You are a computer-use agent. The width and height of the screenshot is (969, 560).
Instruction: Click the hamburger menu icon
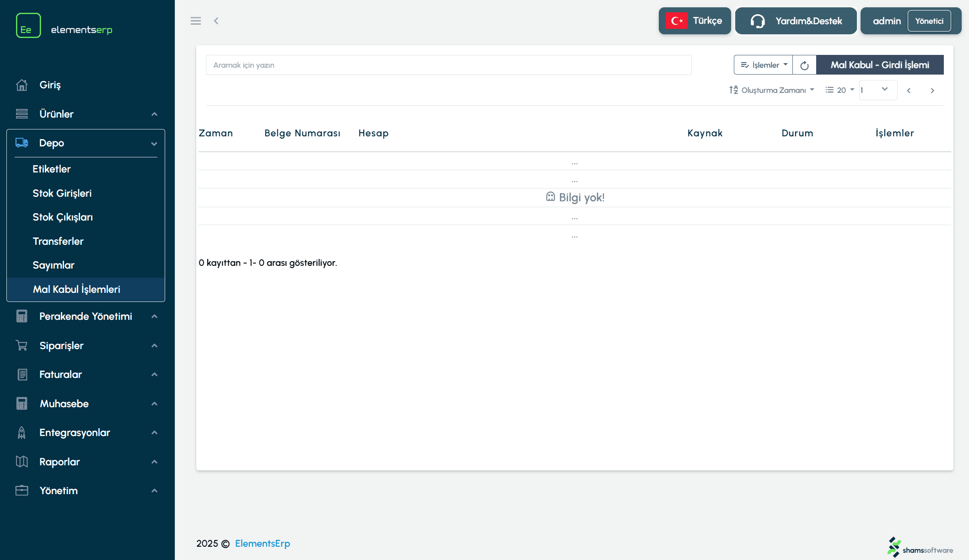(196, 21)
